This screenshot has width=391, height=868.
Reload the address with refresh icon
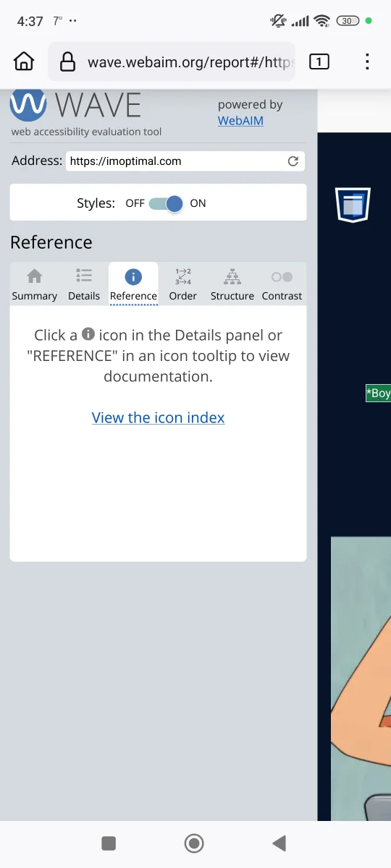click(x=293, y=161)
